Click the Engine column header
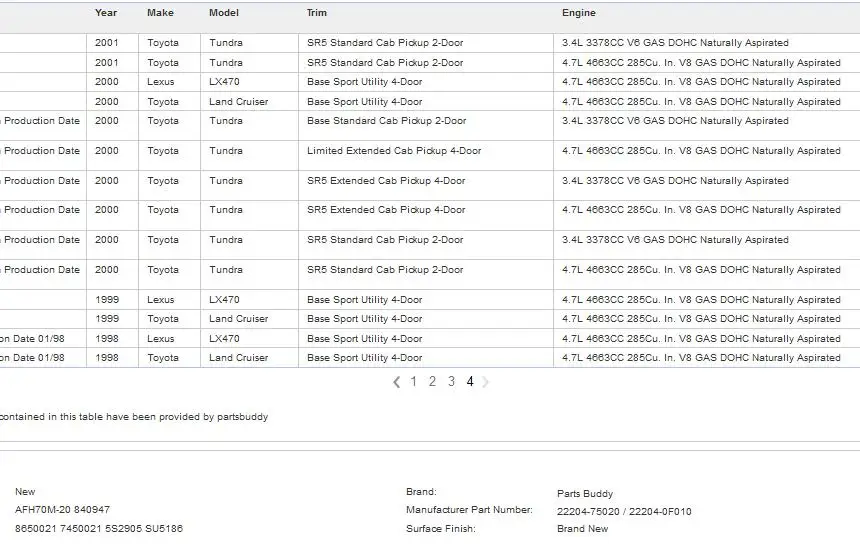Viewport: 860px width, 544px height. click(579, 13)
